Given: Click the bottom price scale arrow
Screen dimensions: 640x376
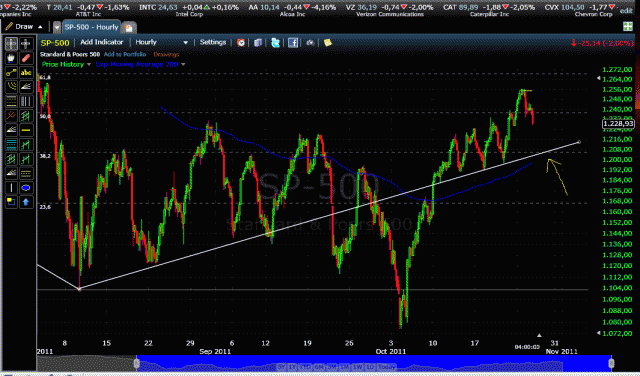Looking at the screenshot, I should click(599, 333).
